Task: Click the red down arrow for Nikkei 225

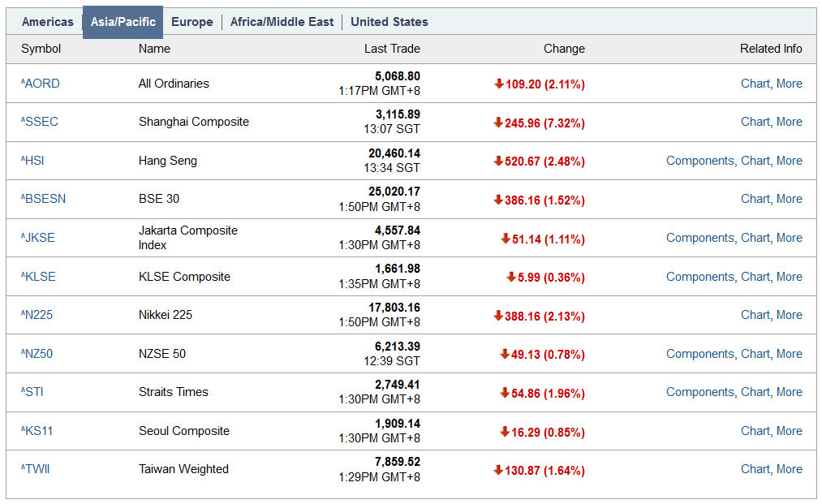Action: [498, 316]
